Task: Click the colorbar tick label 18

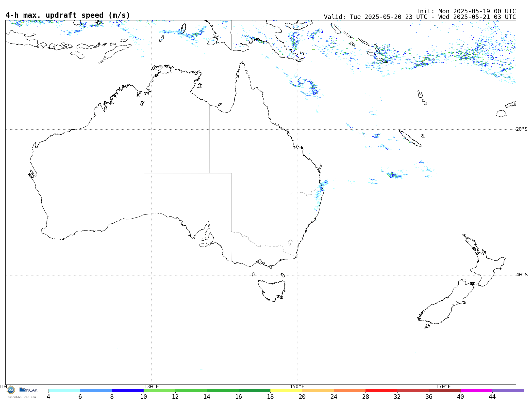Action: [270, 397]
